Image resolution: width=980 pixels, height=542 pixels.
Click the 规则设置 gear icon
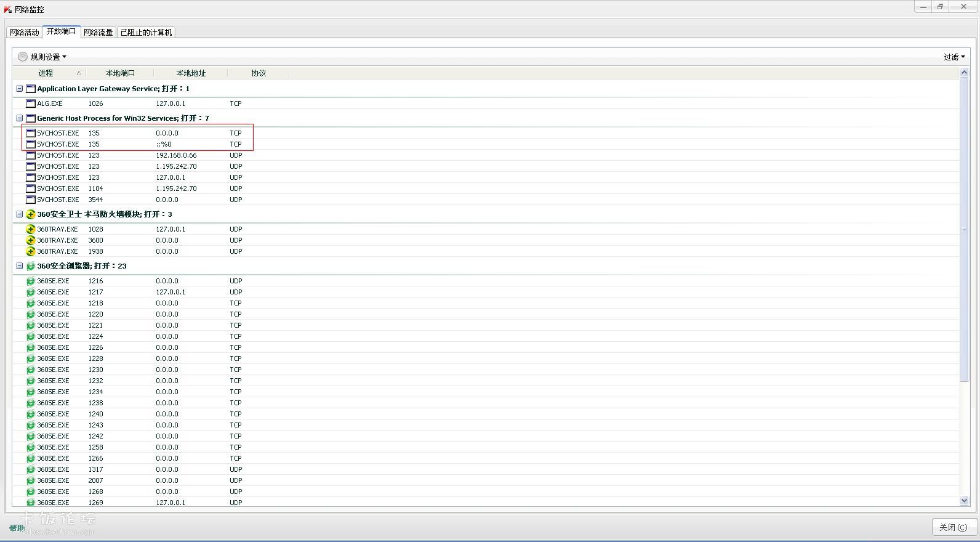click(23, 57)
